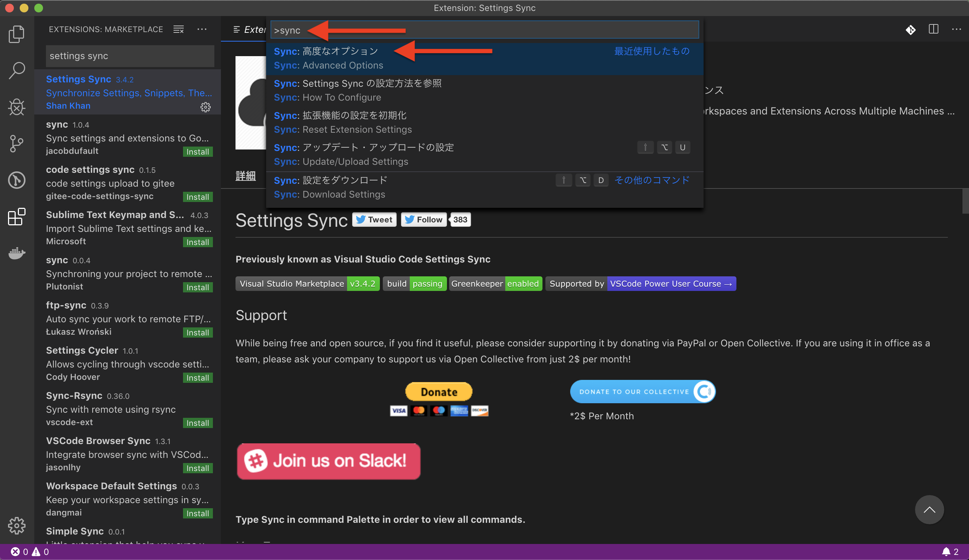Click the PayPal Donate button
This screenshot has width=969, height=560.
[439, 392]
